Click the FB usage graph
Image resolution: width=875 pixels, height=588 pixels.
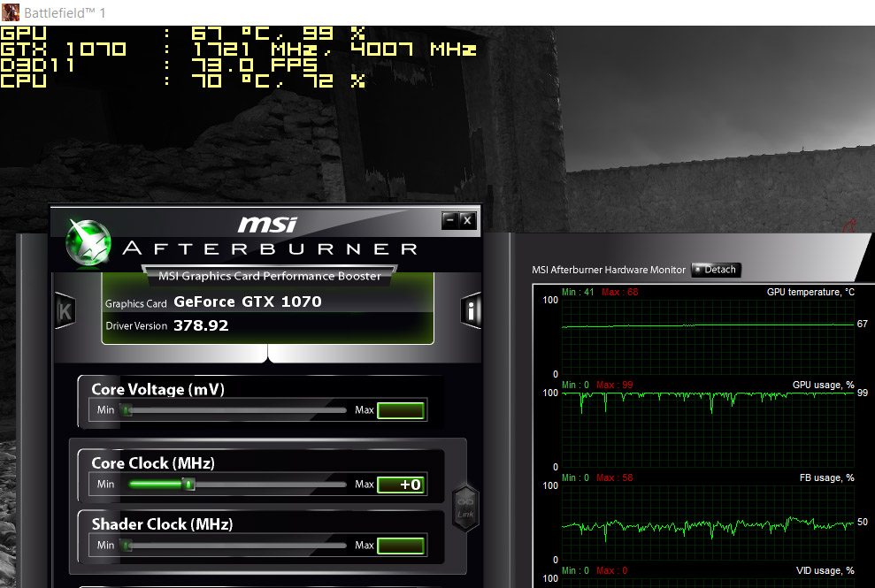point(708,523)
